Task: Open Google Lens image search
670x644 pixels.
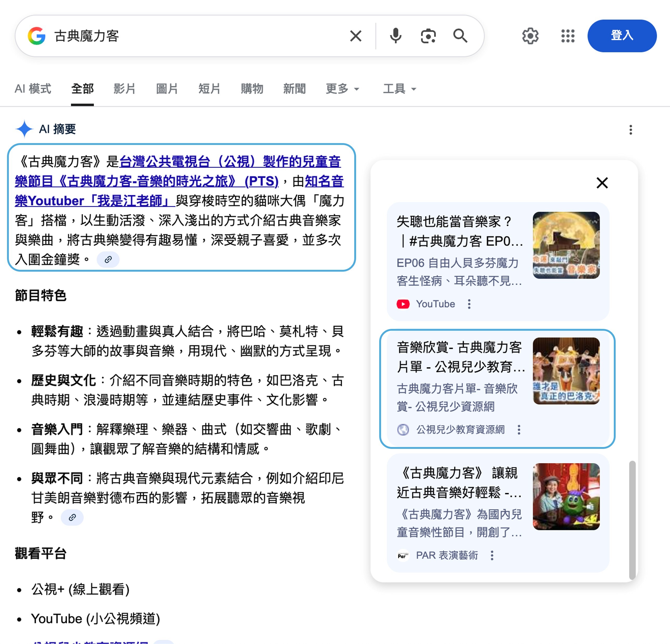Action: 428,36
